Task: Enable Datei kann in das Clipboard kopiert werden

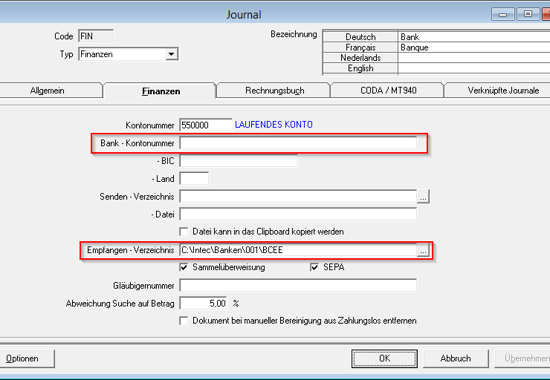Action: click(x=183, y=232)
